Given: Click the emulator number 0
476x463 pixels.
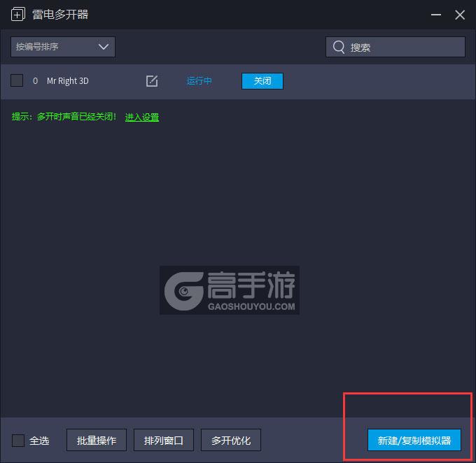Looking at the screenshot, I should pos(35,81).
